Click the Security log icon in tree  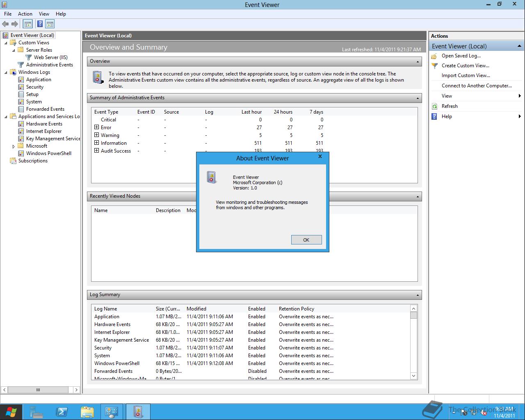click(x=21, y=87)
